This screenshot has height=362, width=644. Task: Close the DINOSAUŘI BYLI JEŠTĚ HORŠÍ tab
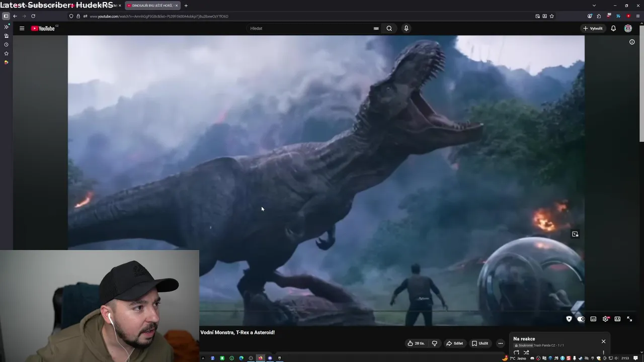(x=177, y=6)
